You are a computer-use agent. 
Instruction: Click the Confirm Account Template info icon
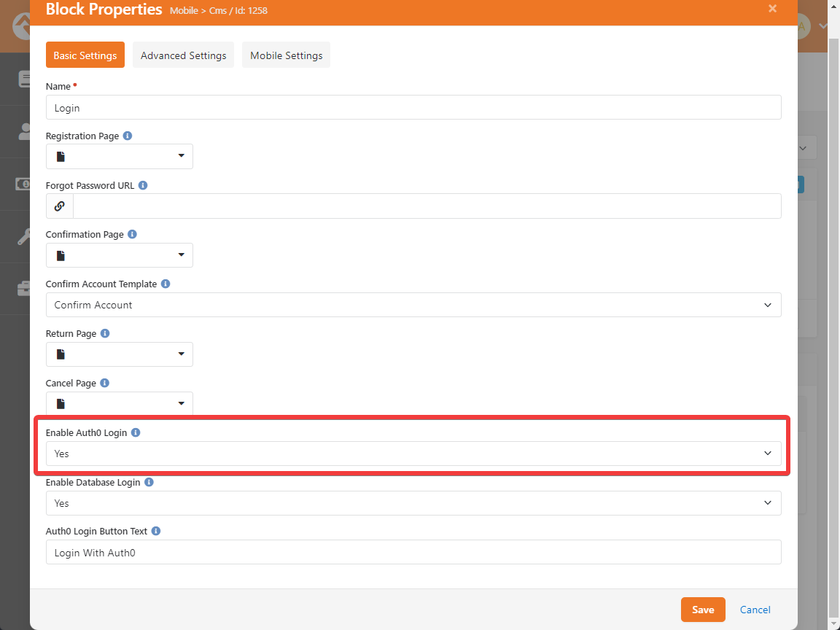(x=166, y=284)
